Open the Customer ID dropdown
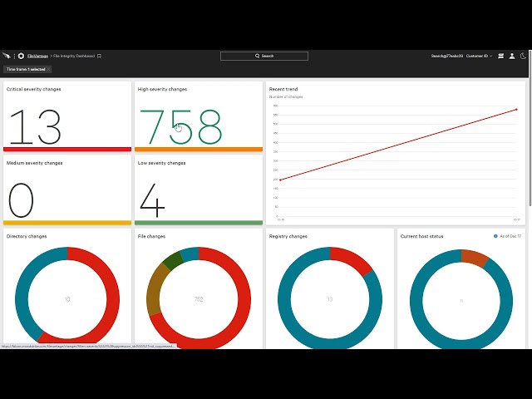 point(479,56)
